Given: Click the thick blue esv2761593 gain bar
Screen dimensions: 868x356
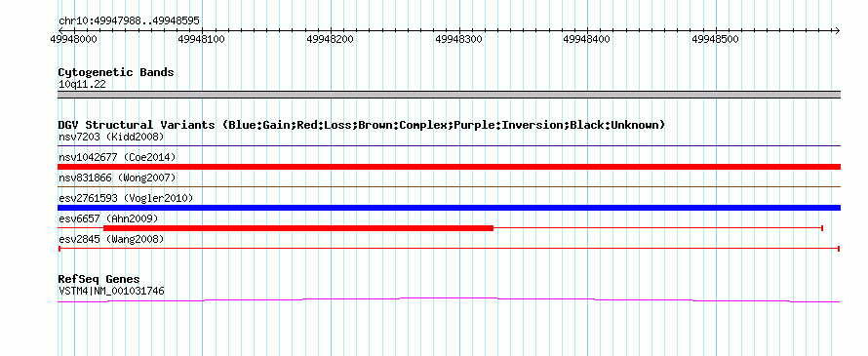Looking at the screenshot, I should click(449, 208).
